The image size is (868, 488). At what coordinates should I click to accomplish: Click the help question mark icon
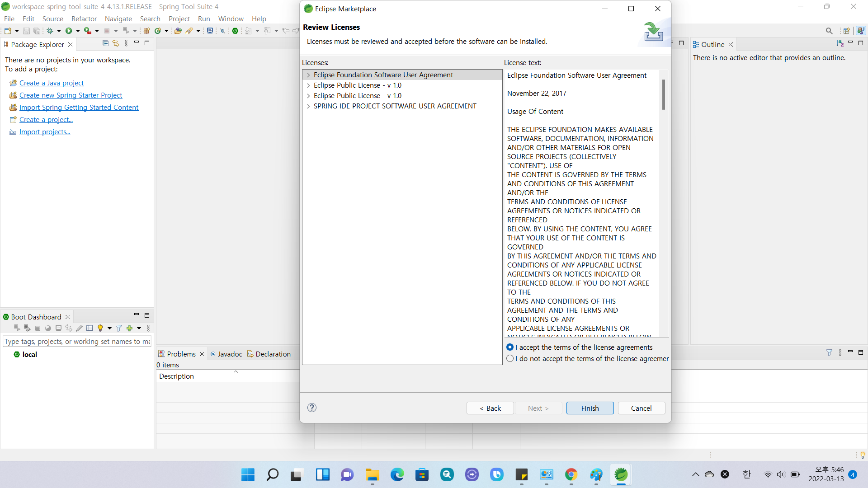[x=312, y=408]
